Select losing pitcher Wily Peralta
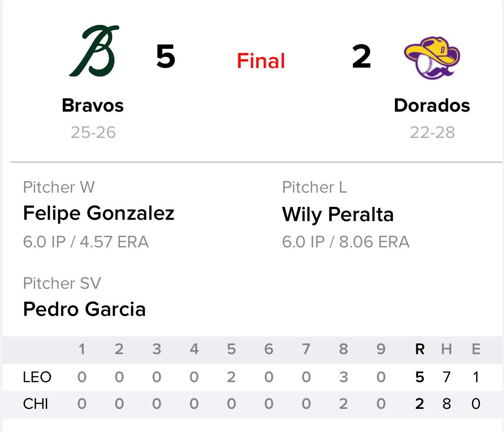 (x=337, y=214)
